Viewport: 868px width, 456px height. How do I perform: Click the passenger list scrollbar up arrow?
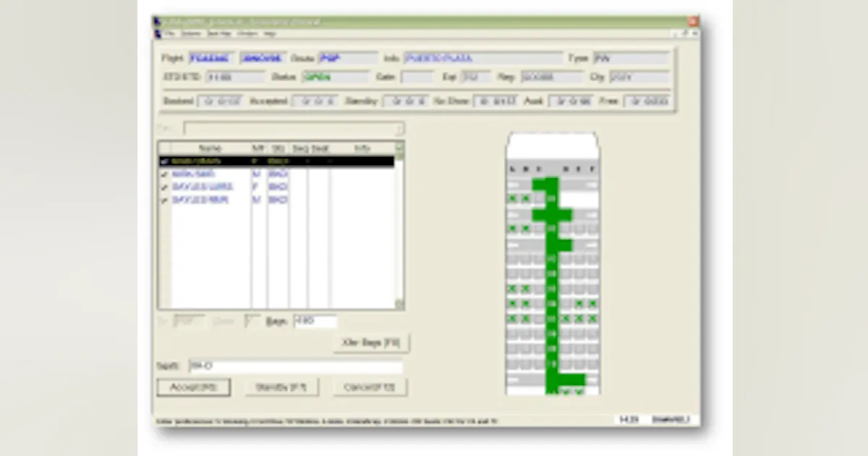pos(399,147)
